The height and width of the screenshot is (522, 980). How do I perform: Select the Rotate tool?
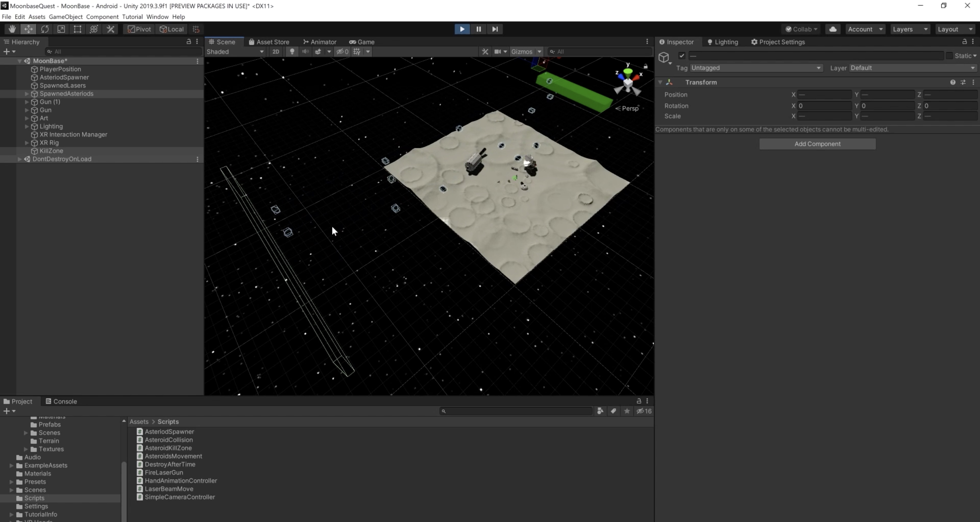(x=45, y=29)
